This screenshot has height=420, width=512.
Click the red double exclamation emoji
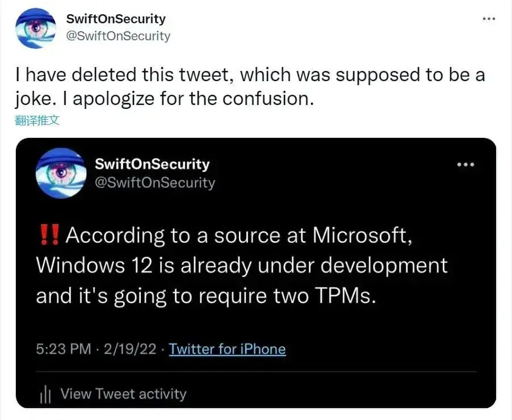(50, 235)
